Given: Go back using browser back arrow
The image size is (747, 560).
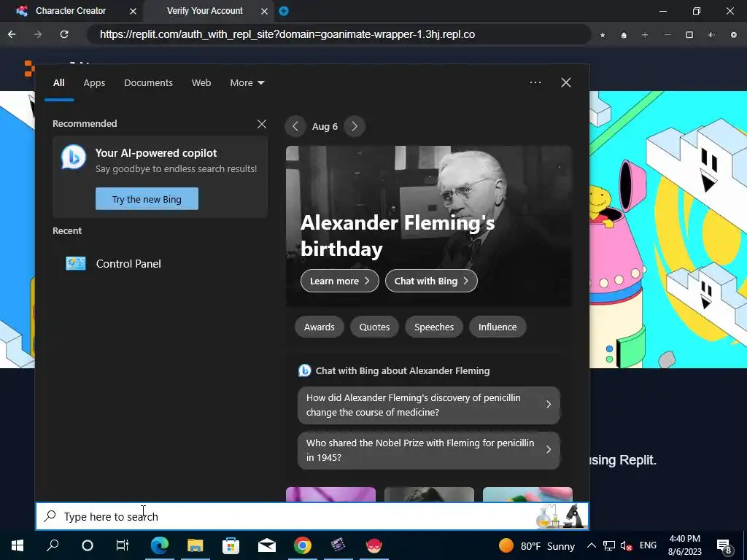Looking at the screenshot, I should click(x=12, y=34).
